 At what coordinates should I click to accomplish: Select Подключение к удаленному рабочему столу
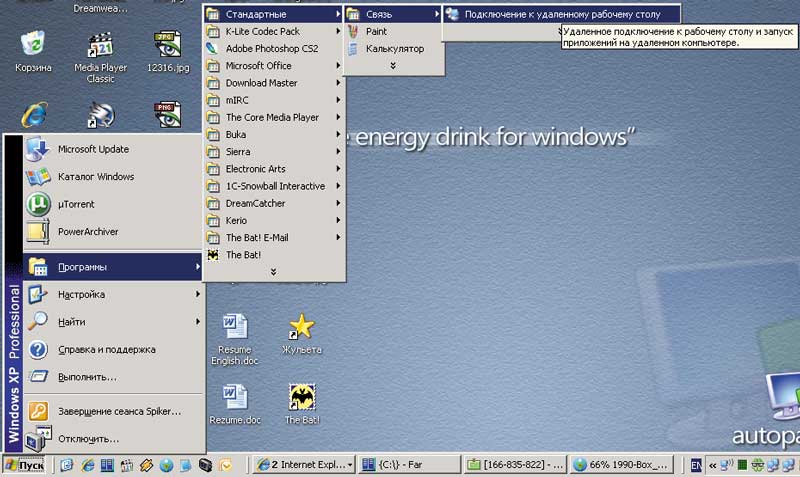click(x=560, y=14)
